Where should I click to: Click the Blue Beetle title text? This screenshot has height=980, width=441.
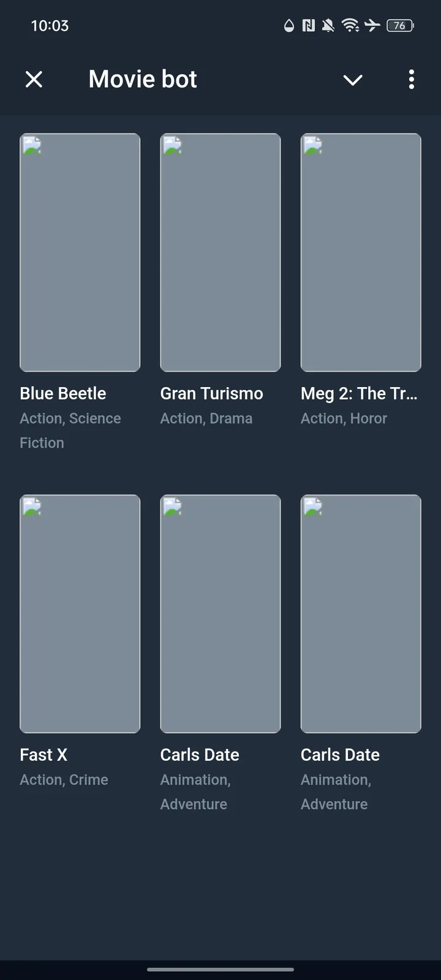63,393
